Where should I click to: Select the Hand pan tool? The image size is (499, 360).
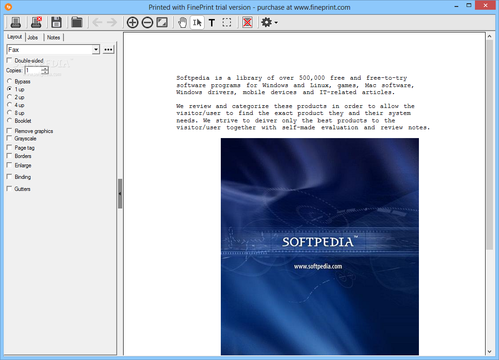click(x=182, y=22)
